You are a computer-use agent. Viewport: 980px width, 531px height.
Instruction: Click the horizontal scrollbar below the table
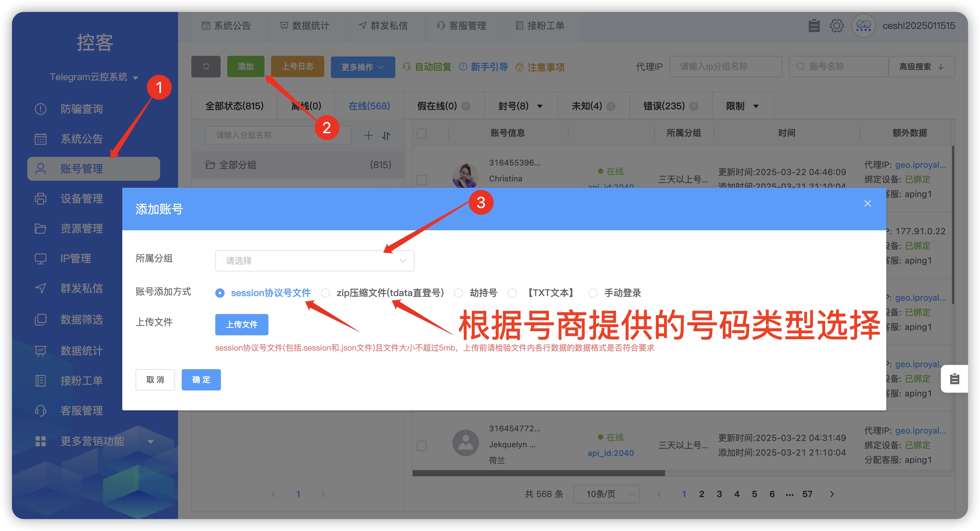(538, 473)
